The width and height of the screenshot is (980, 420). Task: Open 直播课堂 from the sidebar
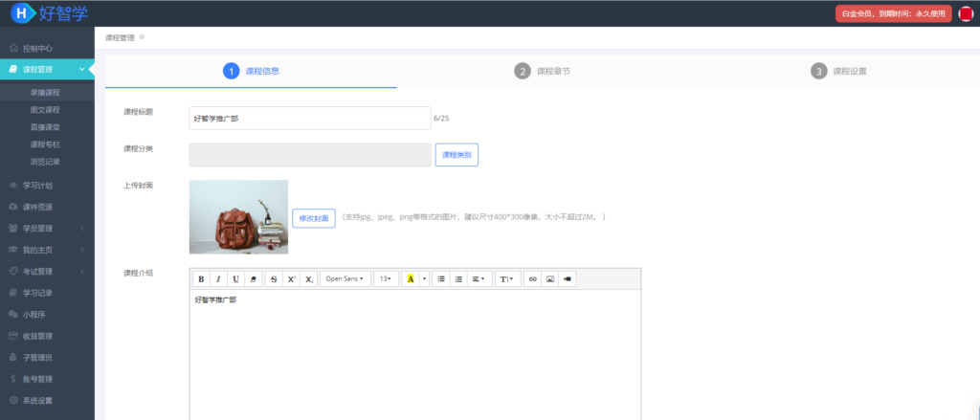[x=45, y=127]
